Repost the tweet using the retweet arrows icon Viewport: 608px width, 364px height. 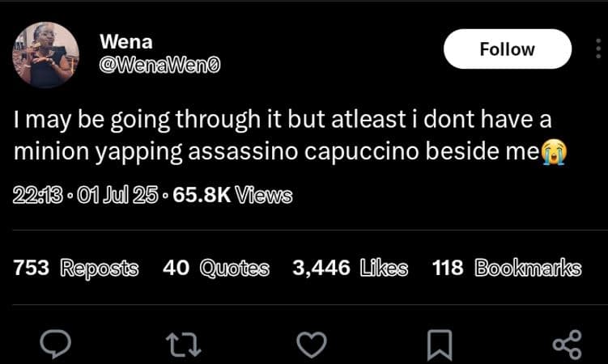tap(184, 345)
